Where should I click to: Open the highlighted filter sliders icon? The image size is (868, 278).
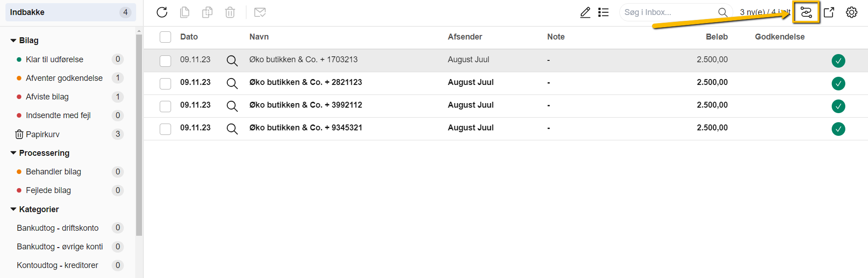coord(806,12)
